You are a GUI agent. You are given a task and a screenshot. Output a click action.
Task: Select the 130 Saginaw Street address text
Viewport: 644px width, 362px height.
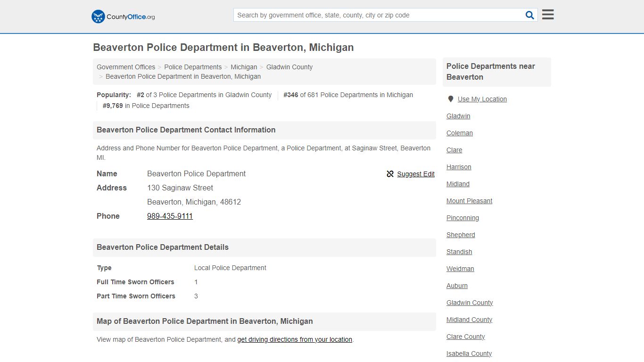click(180, 188)
